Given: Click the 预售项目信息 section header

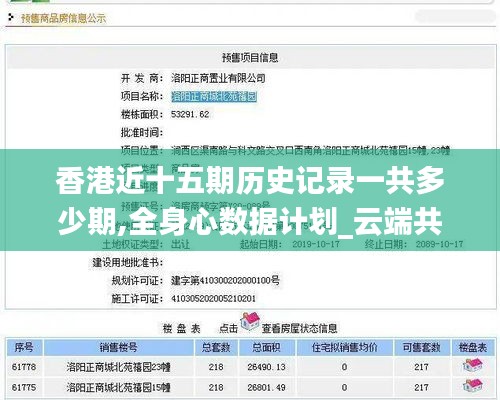Looking at the screenshot, I should [250, 57].
